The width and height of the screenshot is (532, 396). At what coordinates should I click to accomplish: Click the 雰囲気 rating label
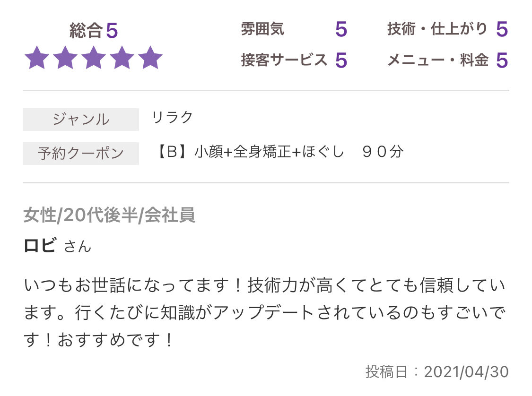click(x=262, y=29)
